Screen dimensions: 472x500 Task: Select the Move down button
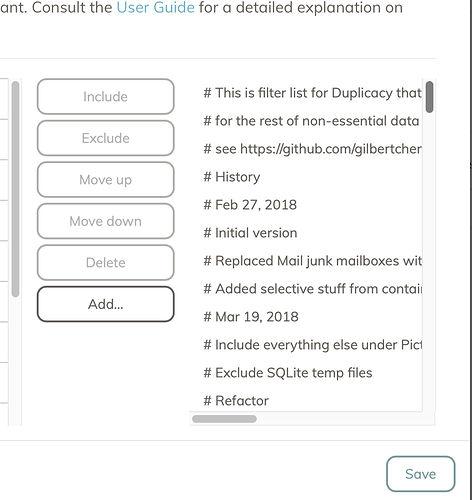click(106, 221)
